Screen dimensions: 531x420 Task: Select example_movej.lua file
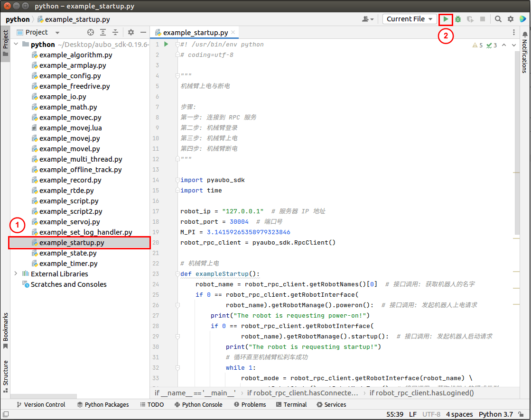tap(70, 128)
